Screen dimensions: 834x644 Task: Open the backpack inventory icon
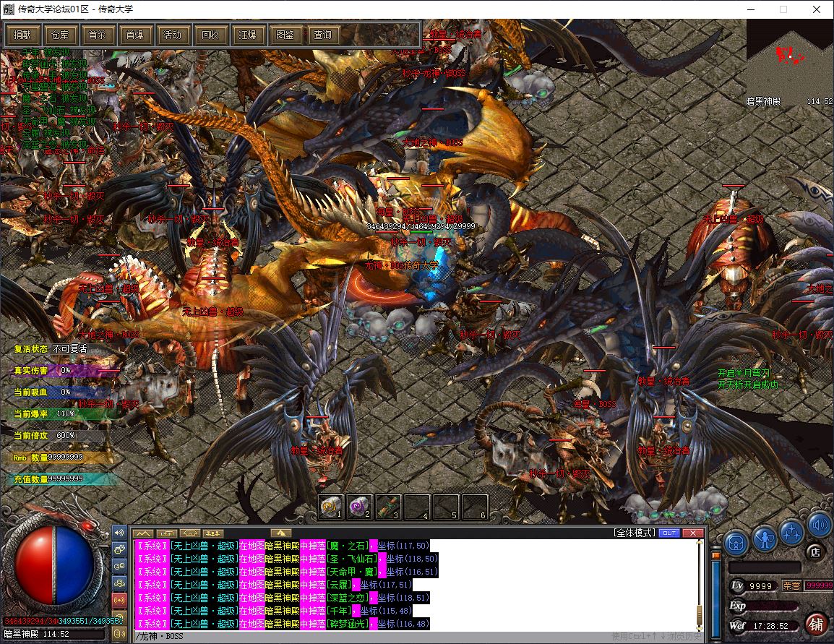[x=736, y=542]
